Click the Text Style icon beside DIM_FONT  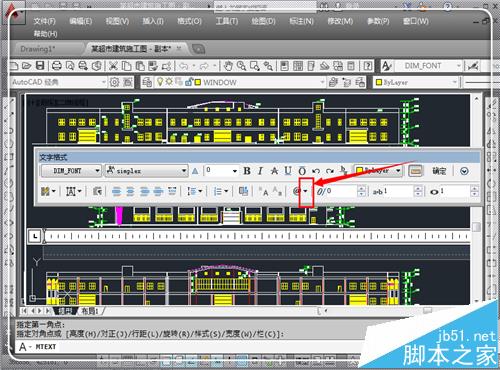click(387, 66)
